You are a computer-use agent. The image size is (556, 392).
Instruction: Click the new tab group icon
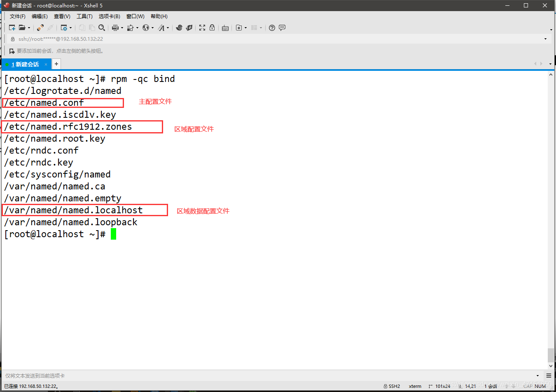click(x=239, y=28)
